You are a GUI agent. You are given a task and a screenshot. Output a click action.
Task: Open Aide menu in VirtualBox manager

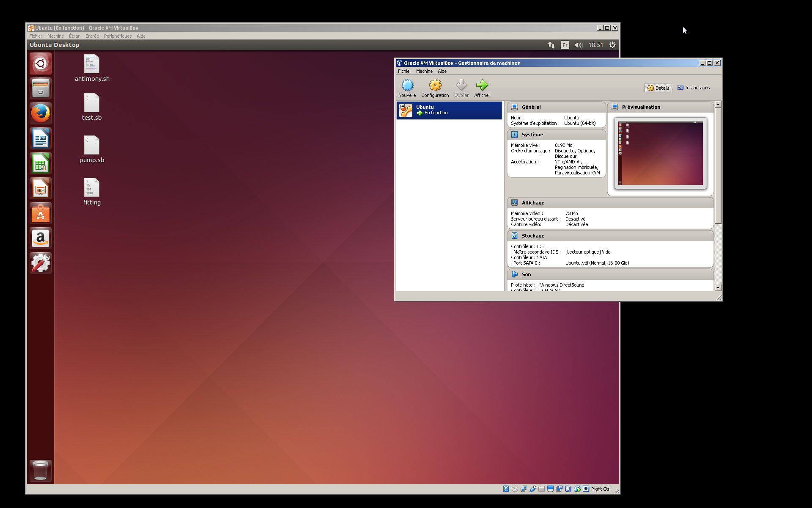tap(442, 71)
